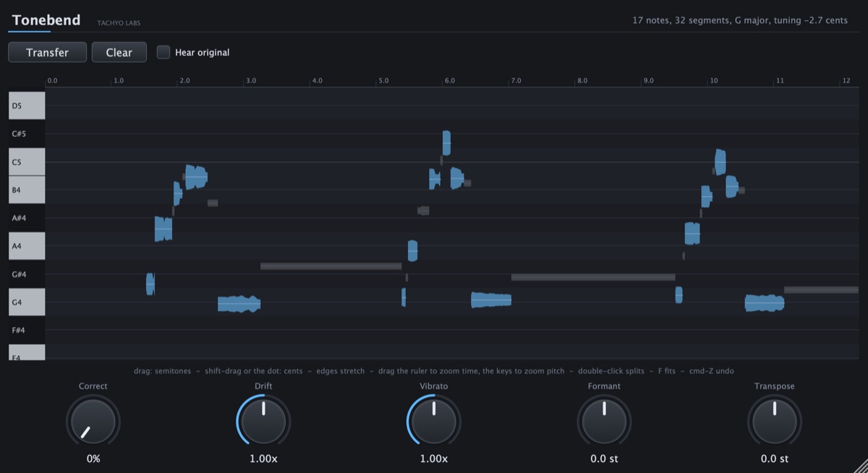
Task: Click the D5 piano key
Action: click(27, 106)
